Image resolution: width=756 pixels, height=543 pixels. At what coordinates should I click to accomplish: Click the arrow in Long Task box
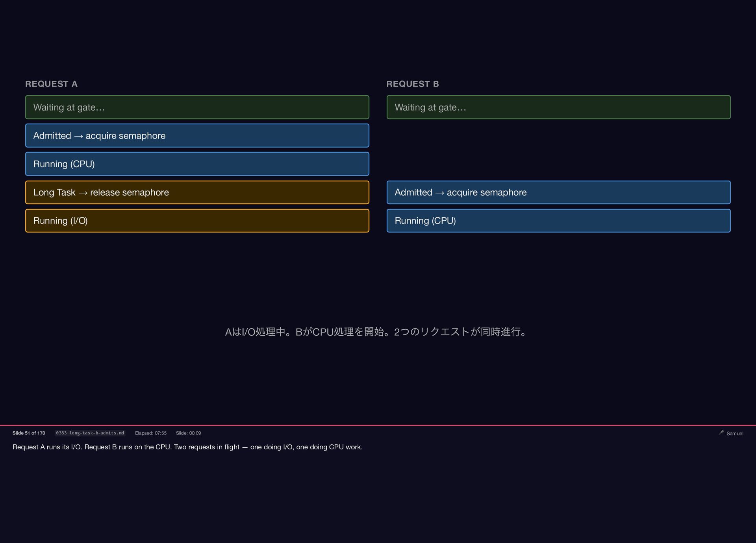(x=83, y=193)
